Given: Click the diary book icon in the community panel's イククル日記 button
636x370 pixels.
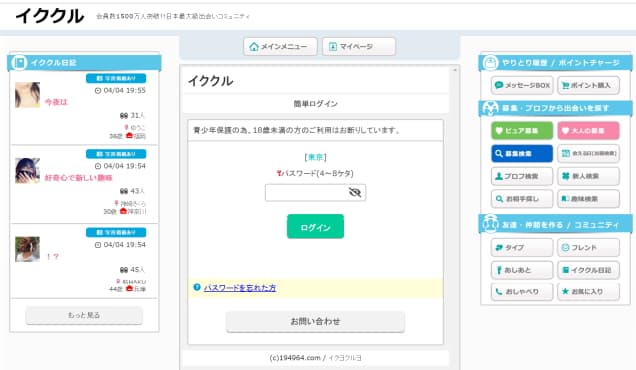Looking at the screenshot, I should pos(565,270).
